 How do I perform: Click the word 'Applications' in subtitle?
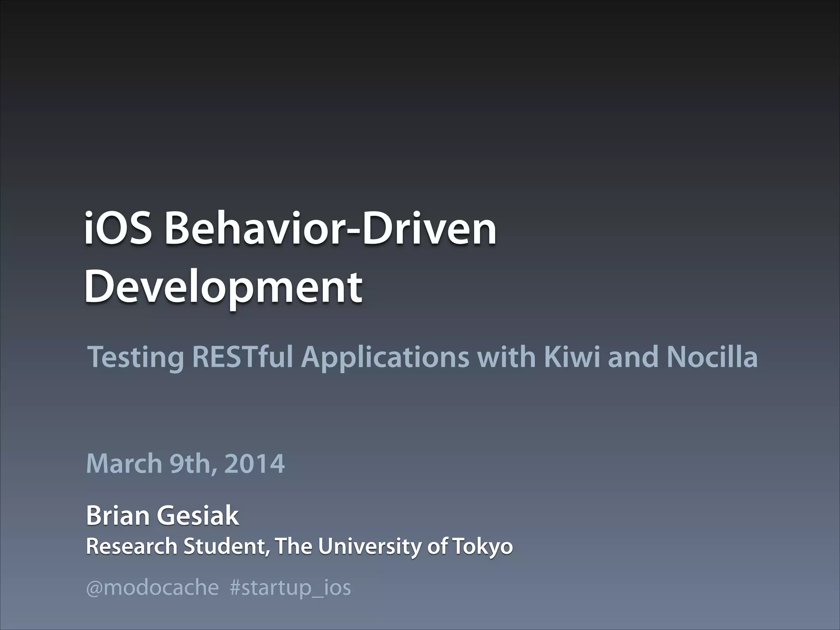pyautogui.click(x=385, y=357)
